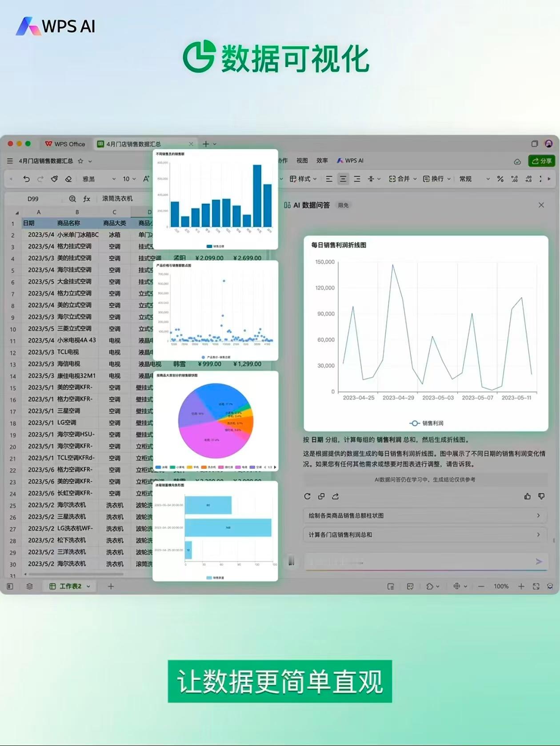Add a new sheet with plus button
This screenshot has width=560, height=746.
point(111,586)
